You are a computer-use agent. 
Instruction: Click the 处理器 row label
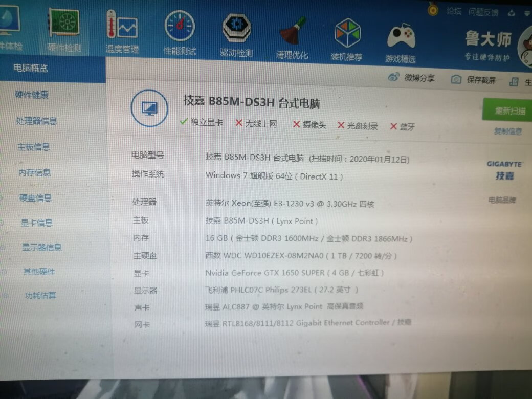pyautogui.click(x=145, y=202)
